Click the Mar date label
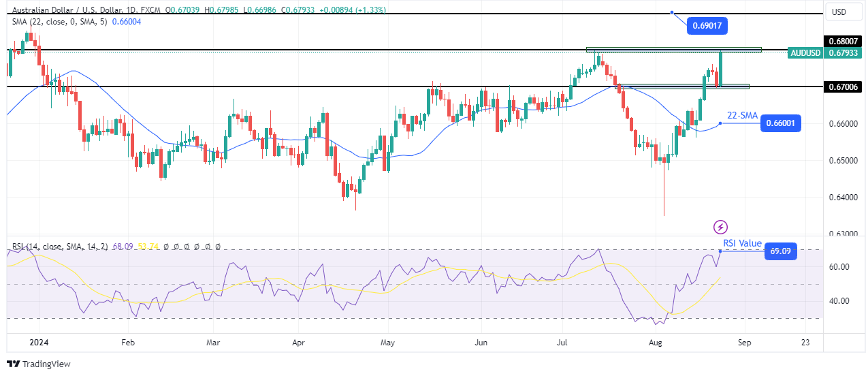 (x=213, y=344)
